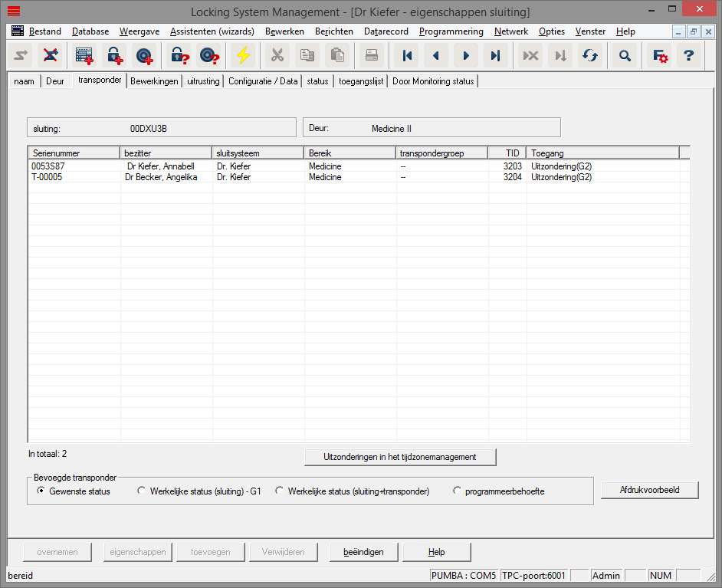Click the lightning bolt programming icon
The width and height of the screenshot is (722, 588).
coord(242,55)
